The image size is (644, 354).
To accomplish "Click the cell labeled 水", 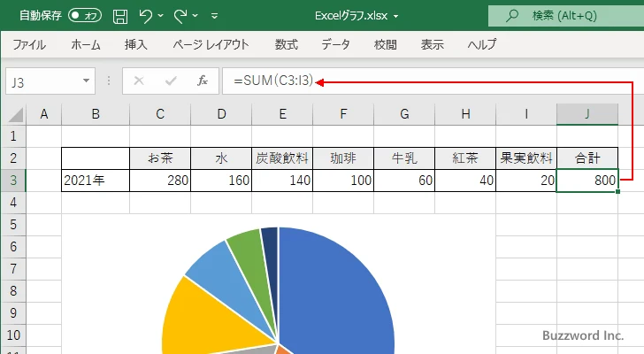I will 221,158.
